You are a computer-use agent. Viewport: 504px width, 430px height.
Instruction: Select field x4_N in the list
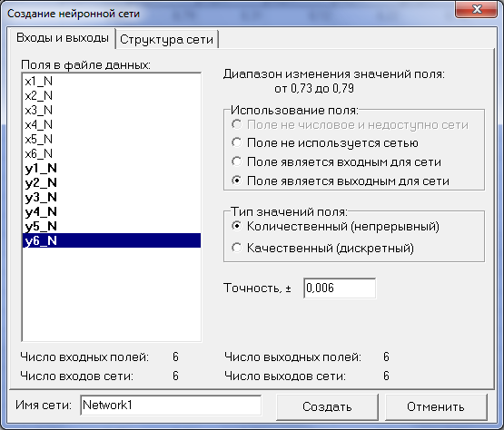click(x=112, y=124)
